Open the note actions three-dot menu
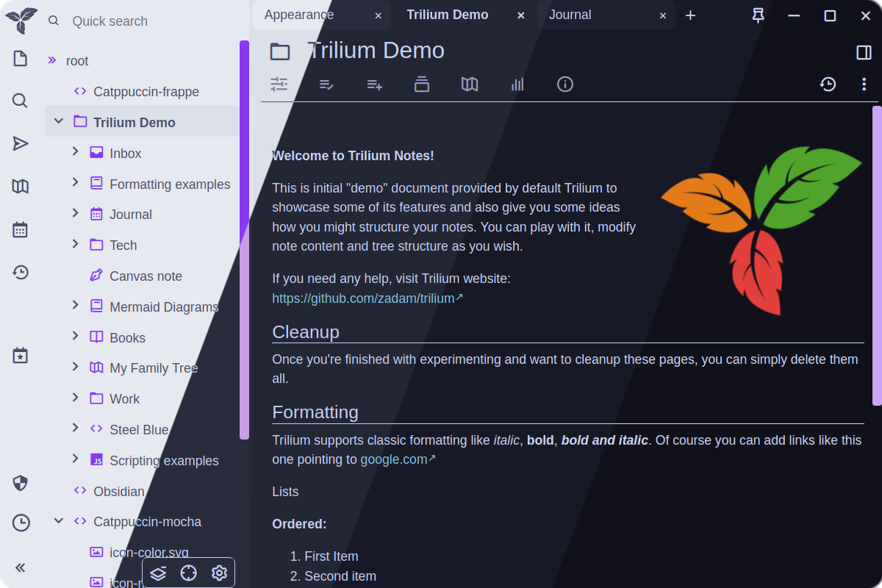Image resolution: width=882 pixels, height=588 pixels. 864,84
